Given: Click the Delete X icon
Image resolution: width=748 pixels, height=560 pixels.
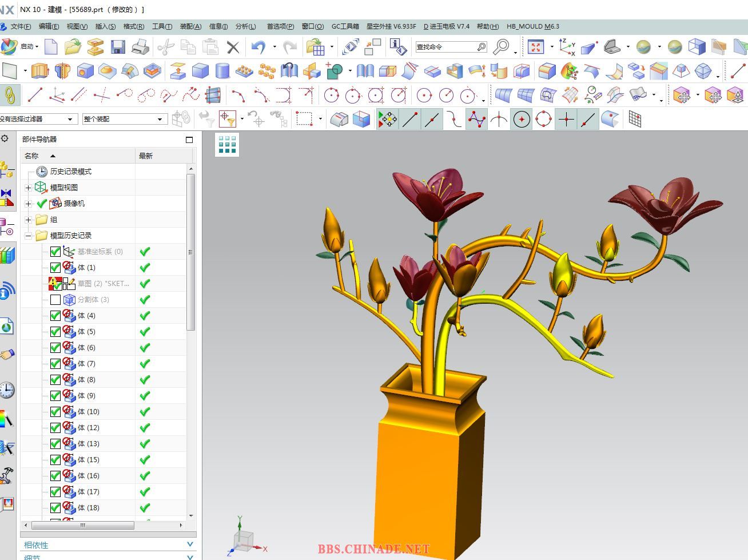Looking at the screenshot, I should 233,47.
